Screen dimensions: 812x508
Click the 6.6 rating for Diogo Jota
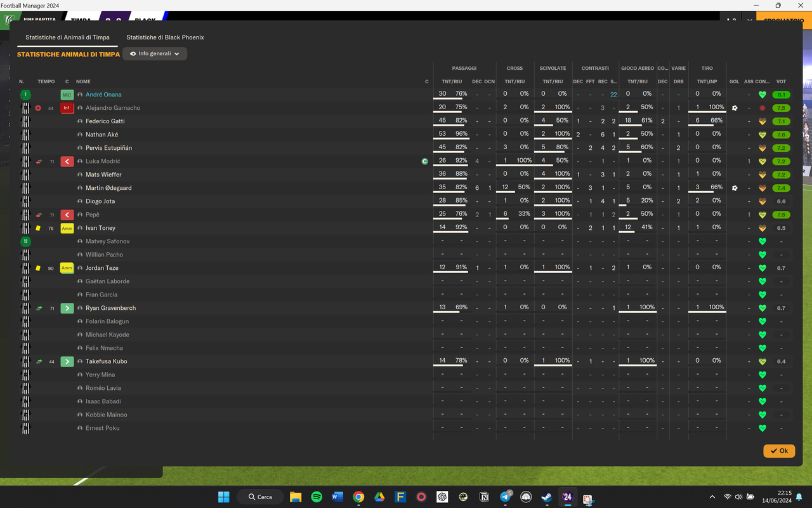[x=781, y=201]
